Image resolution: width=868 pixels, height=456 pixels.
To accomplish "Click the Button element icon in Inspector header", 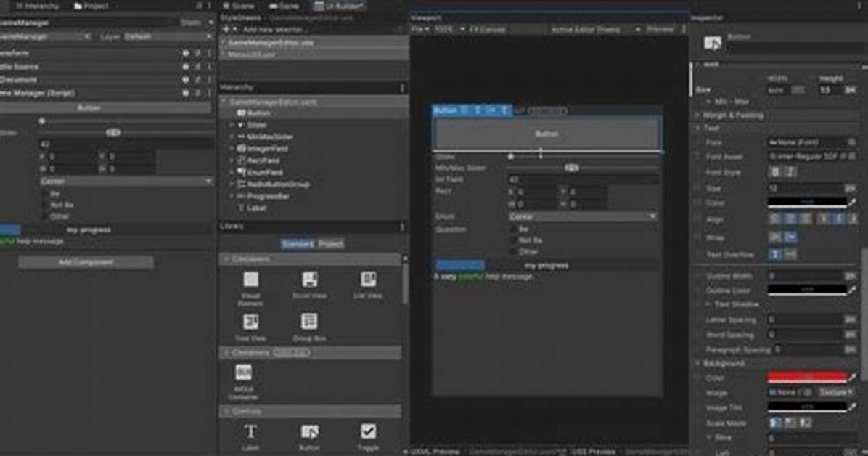I will pos(712,44).
